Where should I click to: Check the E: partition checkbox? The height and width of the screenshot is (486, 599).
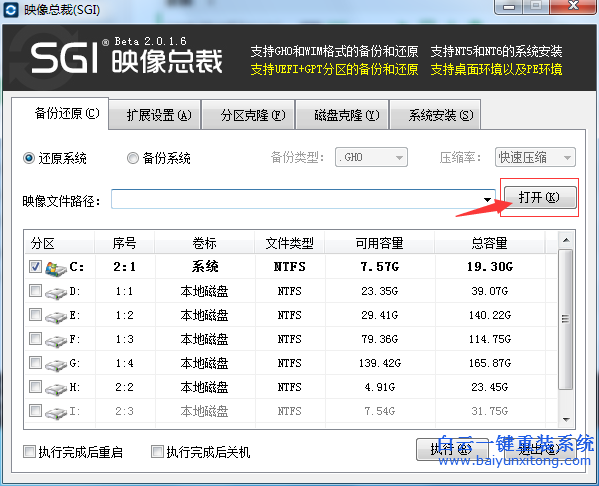(36, 315)
